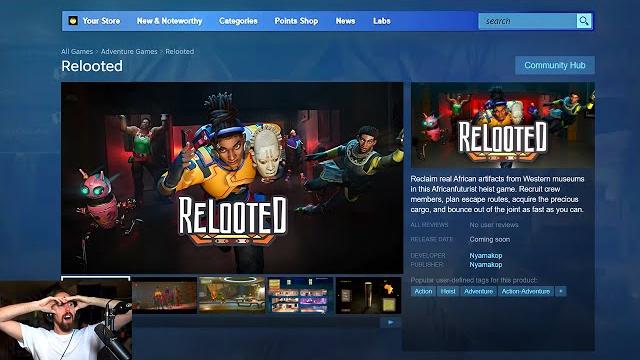This screenshot has width=640, height=360.
Task: Open New & Noteworthy menu
Action: pyautogui.click(x=169, y=21)
